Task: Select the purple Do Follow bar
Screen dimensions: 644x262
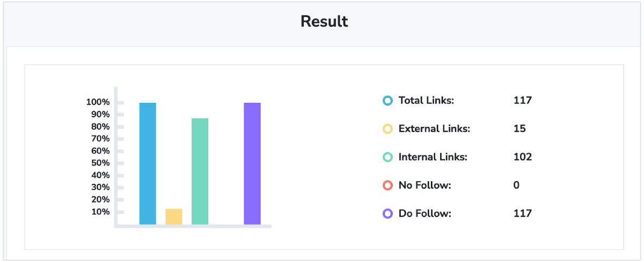Action: 252,163
